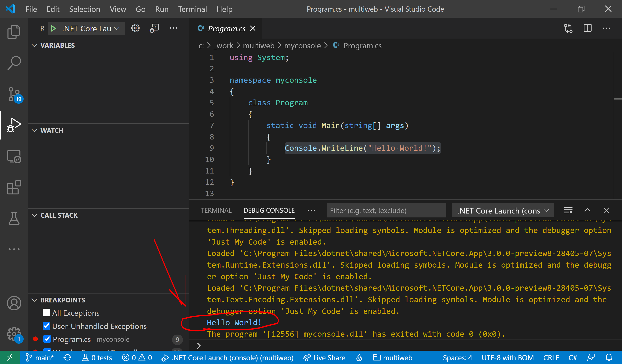The width and height of the screenshot is (622, 364).
Task: Click multiweb project in status bar
Action: (x=393, y=358)
